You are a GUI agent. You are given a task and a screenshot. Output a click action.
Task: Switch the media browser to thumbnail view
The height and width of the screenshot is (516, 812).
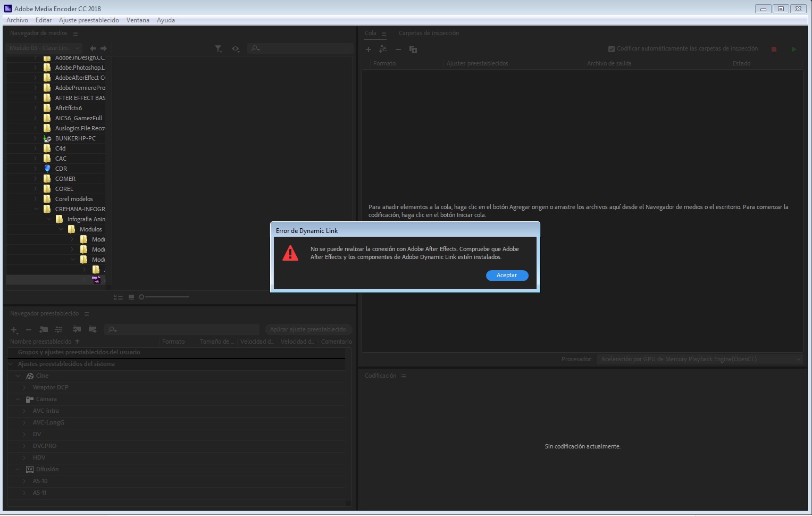tap(131, 297)
